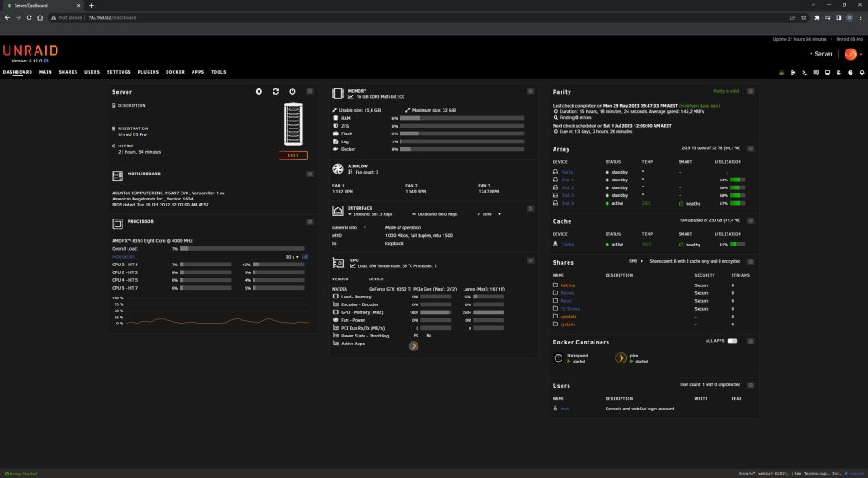868x478 pixels.
Task: Toggle the ALL APPS switch
Action: pos(733,341)
